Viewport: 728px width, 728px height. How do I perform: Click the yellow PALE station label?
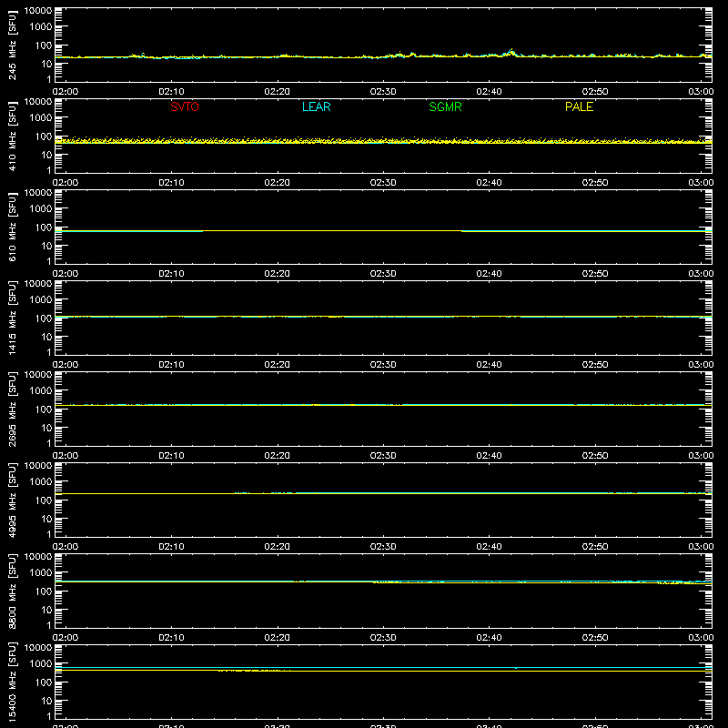pyautogui.click(x=579, y=106)
